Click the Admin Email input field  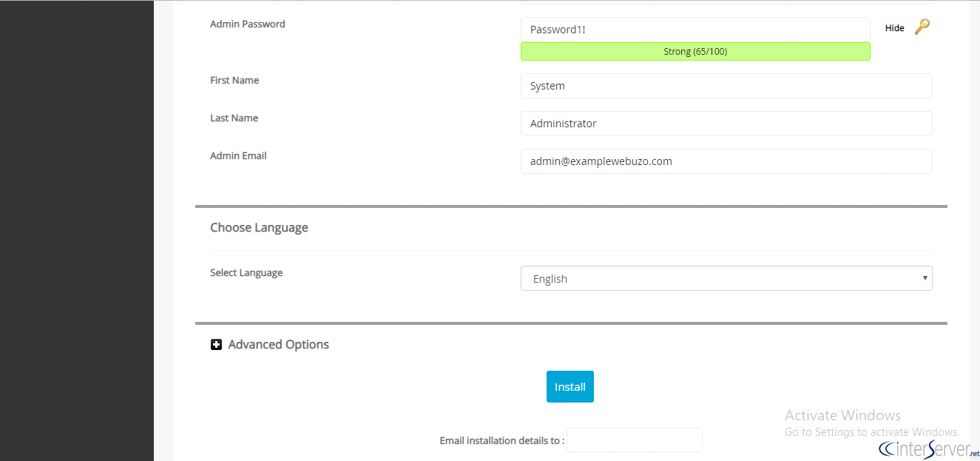coord(726,161)
